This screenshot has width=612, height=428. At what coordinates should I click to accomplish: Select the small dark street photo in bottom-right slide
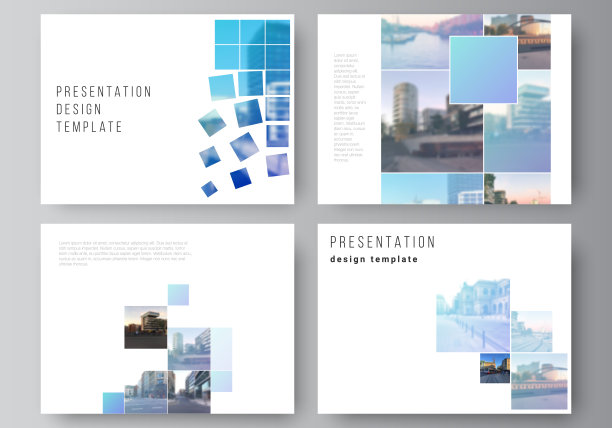click(494, 368)
